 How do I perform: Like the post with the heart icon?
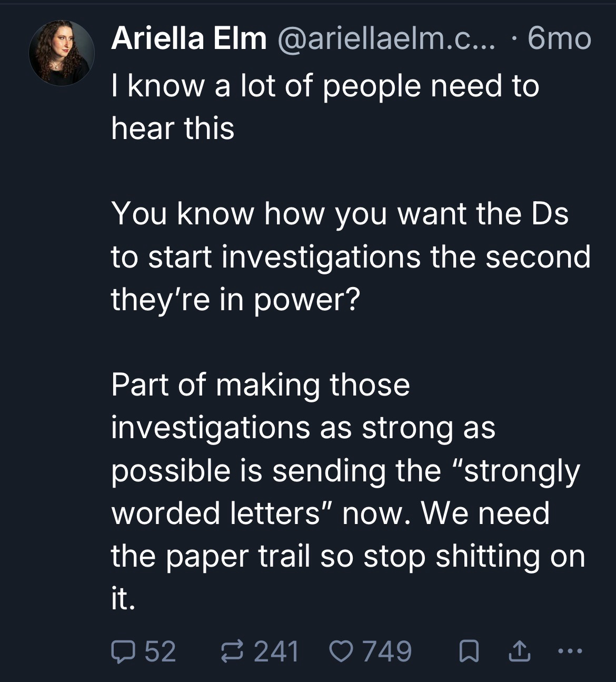pyautogui.click(x=342, y=652)
